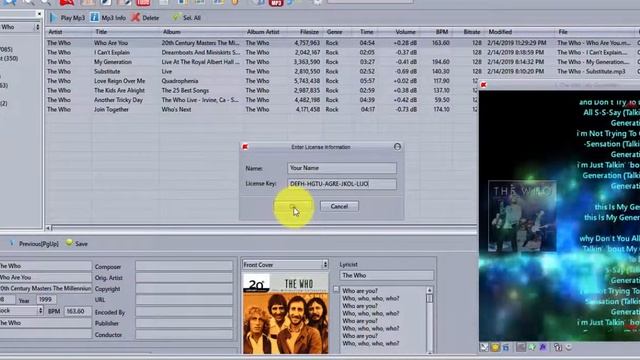Image resolution: width=640 pixels, height=360 pixels.
Task: Select the Love Reign Over Me row
Action: (x=261, y=81)
